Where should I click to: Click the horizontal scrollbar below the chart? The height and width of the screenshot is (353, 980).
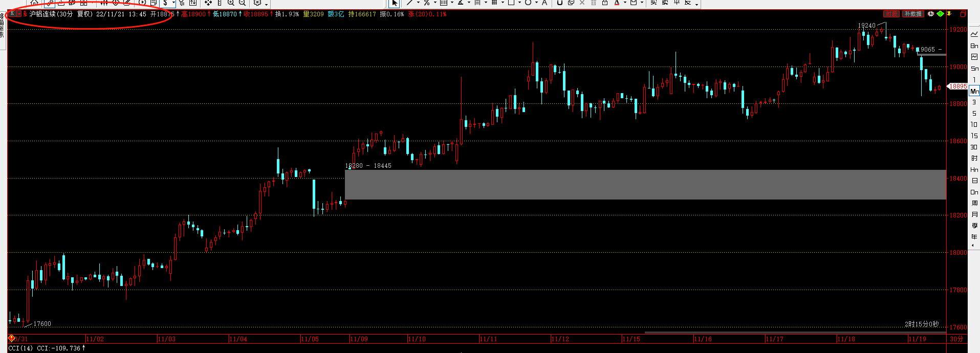(795, 333)
